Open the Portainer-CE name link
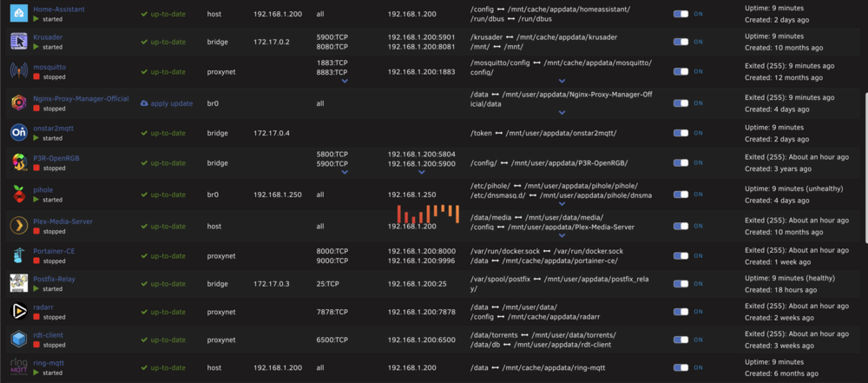The image size is (868, 383). [54, 251]
